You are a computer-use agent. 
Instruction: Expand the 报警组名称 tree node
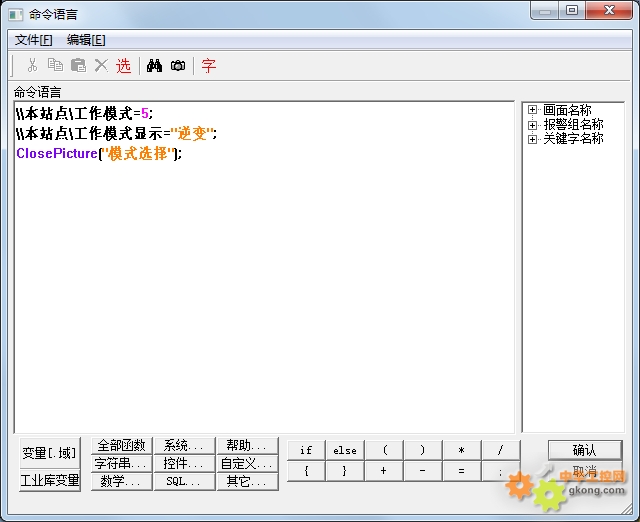click(x=533, y=125)
